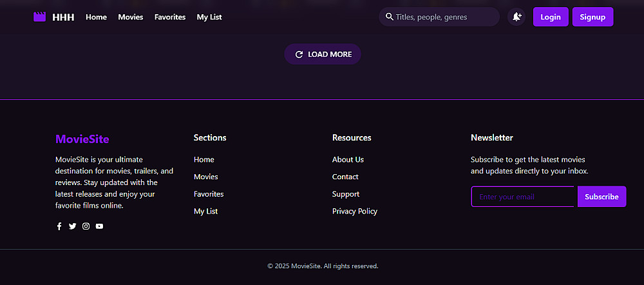Open the Privacy Policy footer link
The width and height of the screenshot is (644, 285).
pyautogui.click(x=355, y=211)
